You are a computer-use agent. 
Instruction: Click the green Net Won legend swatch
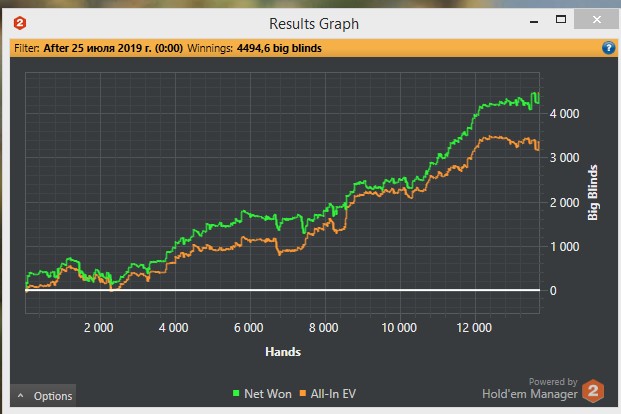236,393
